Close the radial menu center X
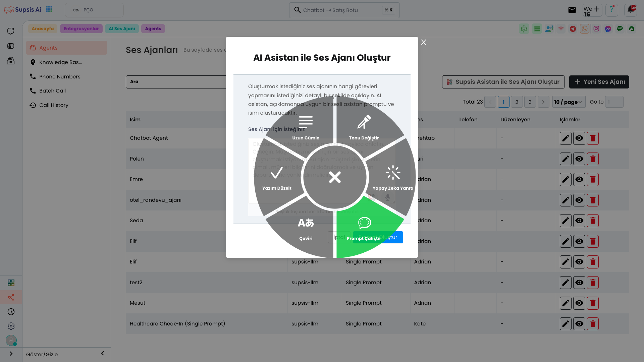 335,177
